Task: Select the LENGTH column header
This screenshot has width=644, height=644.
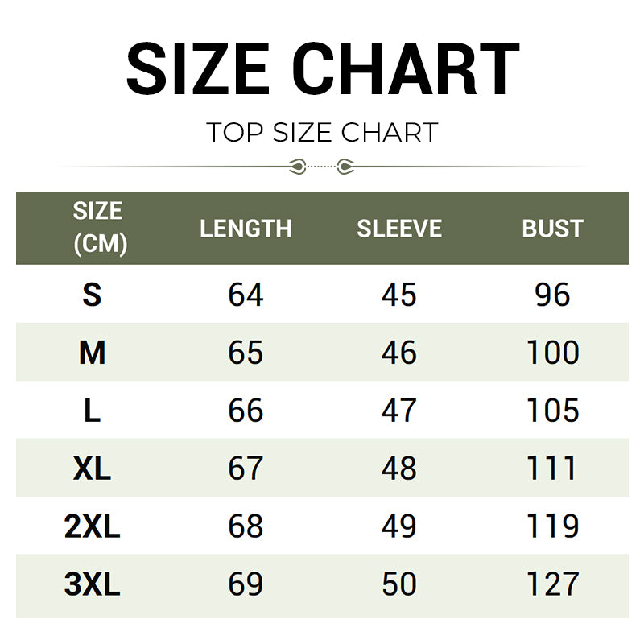Action: (246, 229)
